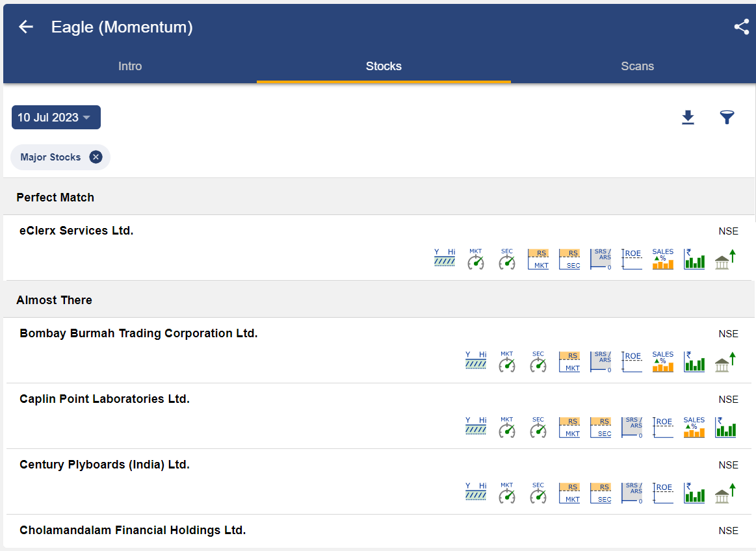The width and height of the screenshot is (756, 551).
Task: Click Bombay Burmah ROE icon
Action: (632, 361)
